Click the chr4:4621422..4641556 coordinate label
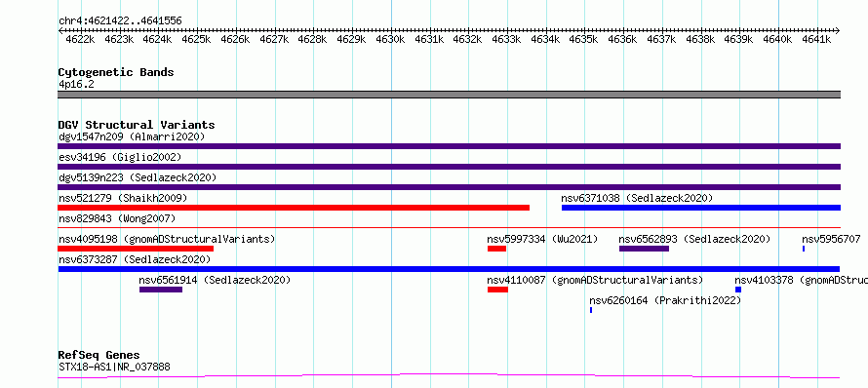The height and width of the screenshot is (388, 868). click(x=120, y=21)
